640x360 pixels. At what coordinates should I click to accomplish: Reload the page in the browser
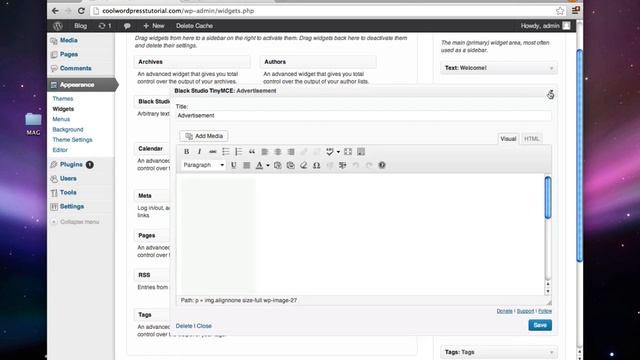81,11
